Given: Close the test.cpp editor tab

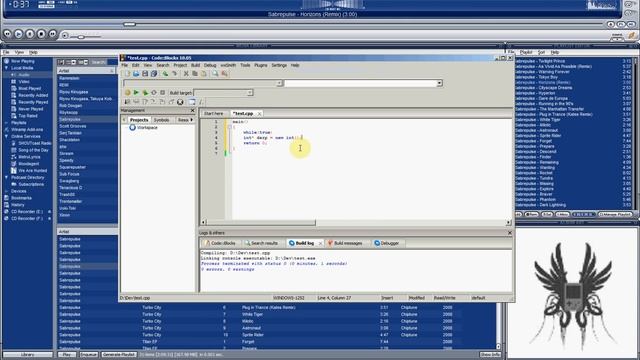Looking at the screenshot, I should (x=259, y=114).
